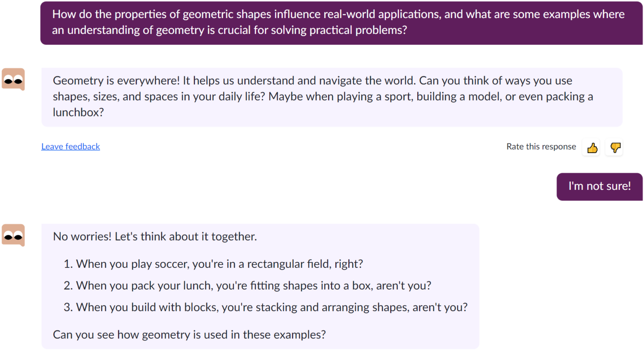Give positive feedback via the yellow thumbs up
Viewport: 644px width, 353px height.
[591, 147]
